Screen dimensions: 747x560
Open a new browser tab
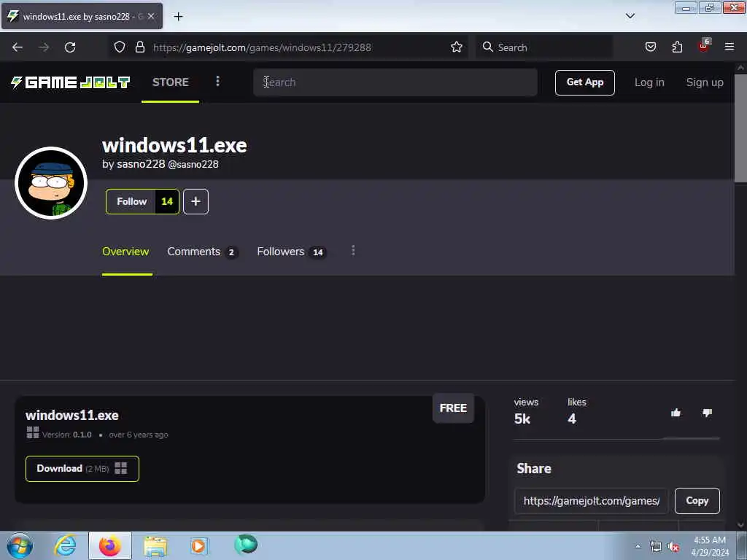[178, 17]
